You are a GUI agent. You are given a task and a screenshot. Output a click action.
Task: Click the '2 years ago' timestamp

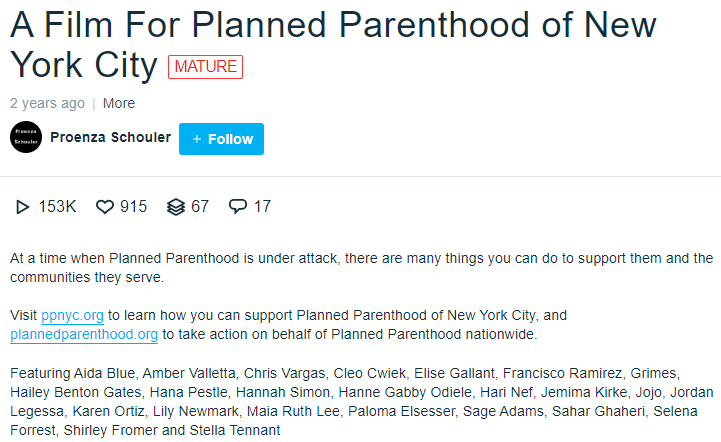(47, 103)
